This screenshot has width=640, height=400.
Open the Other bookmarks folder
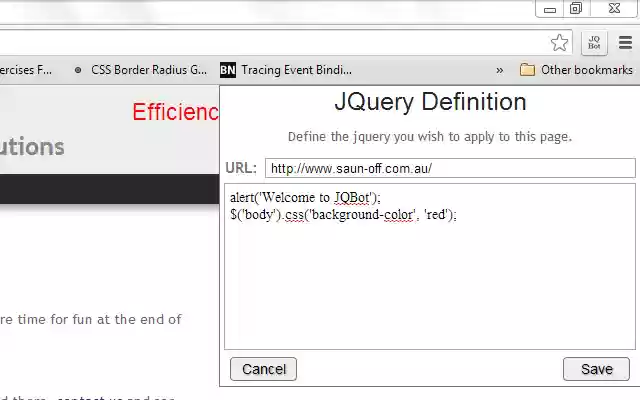(x=576, y=70)
